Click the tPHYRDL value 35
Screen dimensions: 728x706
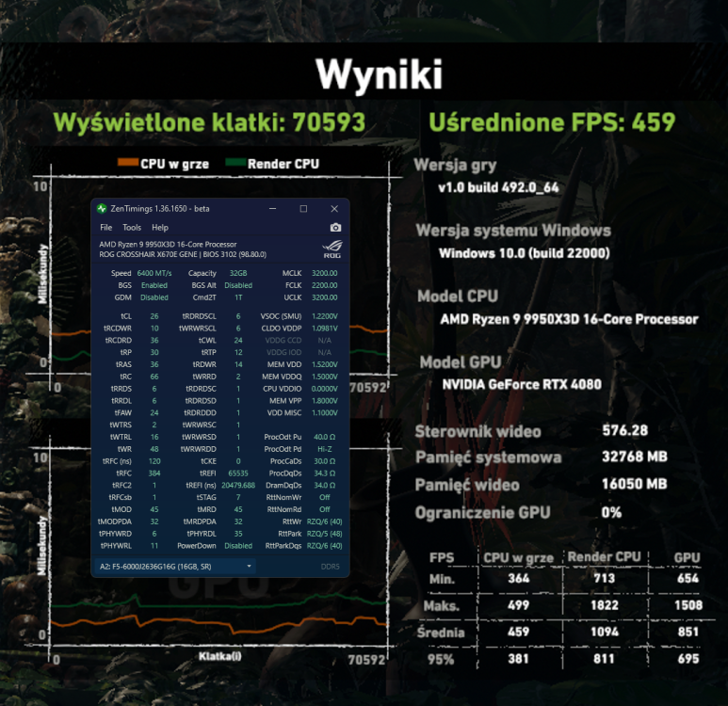(x=238, y=534)
